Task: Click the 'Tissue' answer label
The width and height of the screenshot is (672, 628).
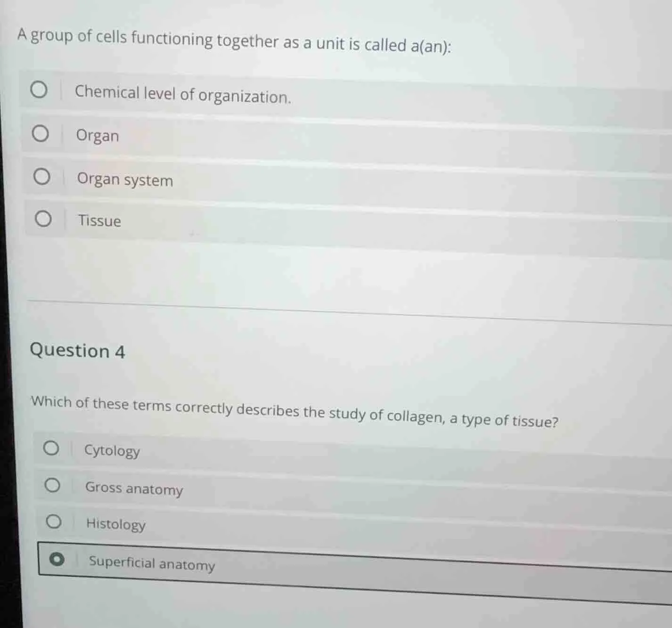Action: [99, 220]
